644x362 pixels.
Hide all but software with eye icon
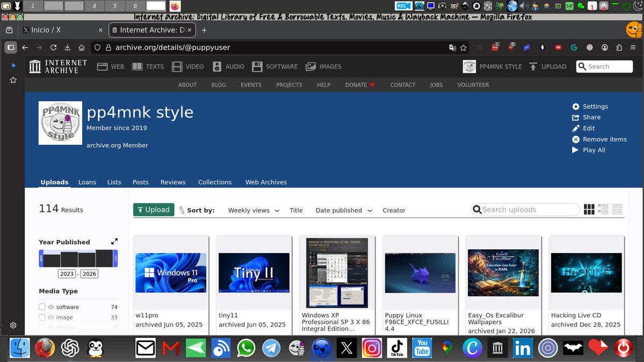tap(51, 307)
